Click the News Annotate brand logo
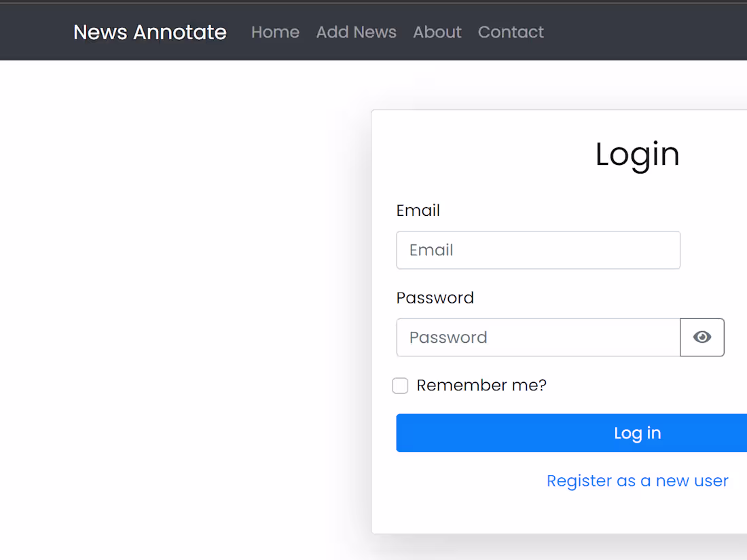 coord(149,32)
